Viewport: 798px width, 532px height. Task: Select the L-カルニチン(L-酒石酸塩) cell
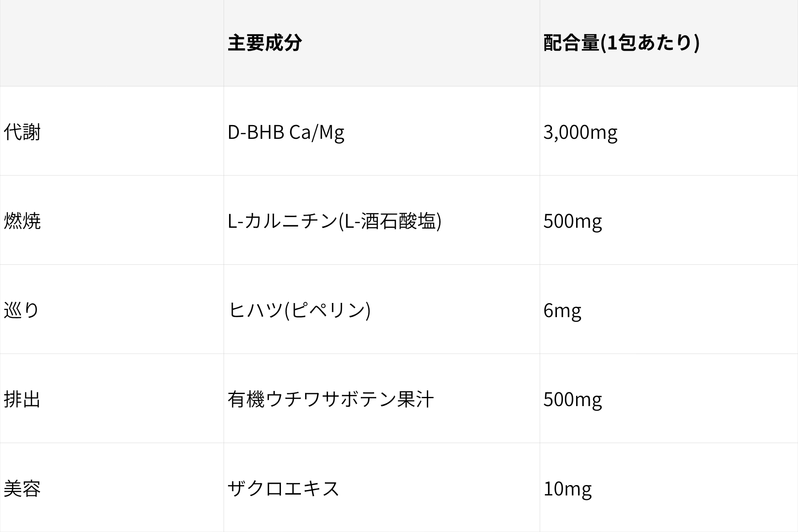(382, 220)
